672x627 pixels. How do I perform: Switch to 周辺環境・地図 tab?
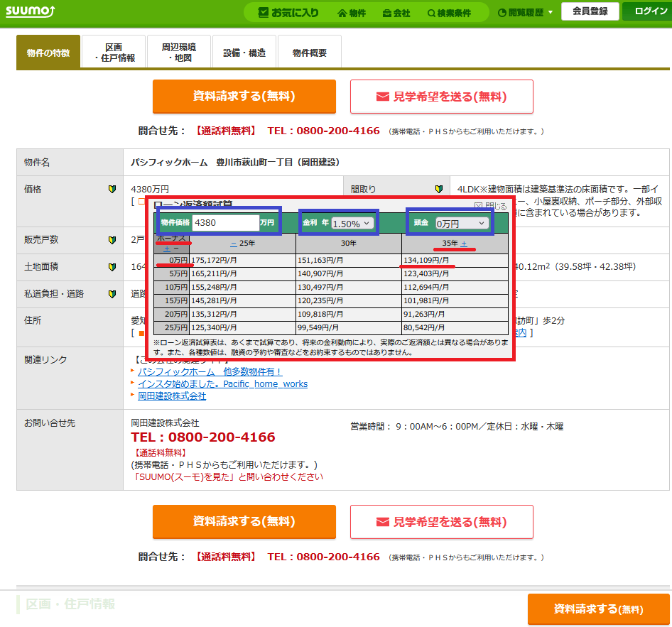click(179, 53)
